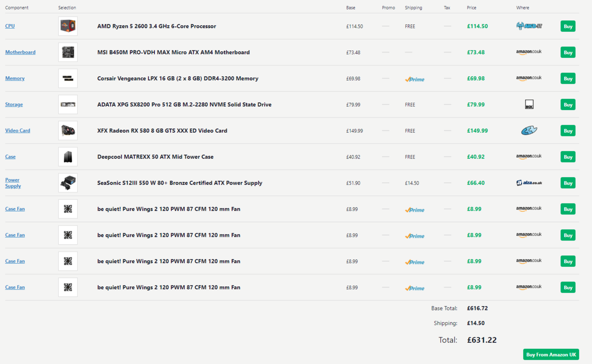The width and height of the screenshot is (592, 364).
Task: Click the green £66.40 power supply price
Action: [x=476, y=183]
